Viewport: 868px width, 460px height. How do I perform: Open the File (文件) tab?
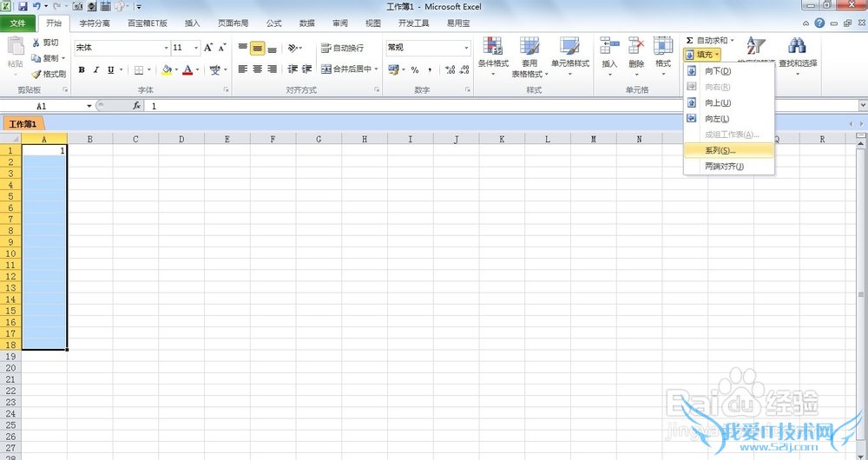pyautogui.click(x=17, y=23)
